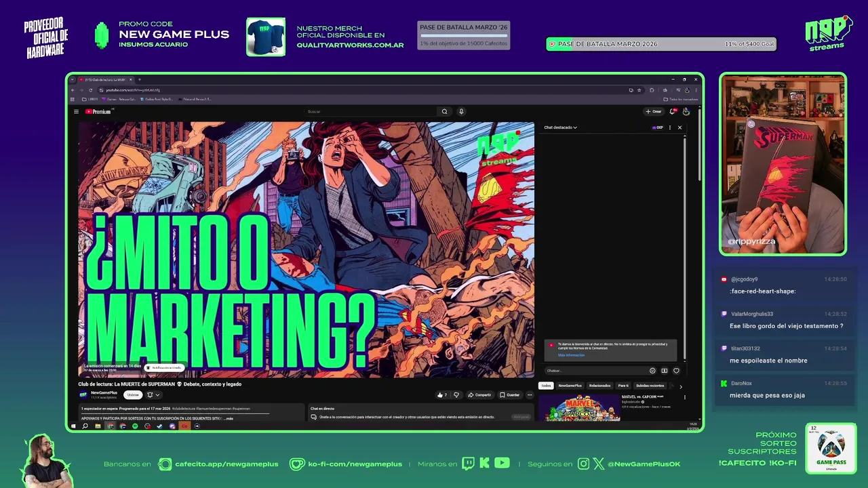Image resolution: width=868 pixels, height=488 pixels.
Task: Bookmark page with star icon
Action: [639, 90]
